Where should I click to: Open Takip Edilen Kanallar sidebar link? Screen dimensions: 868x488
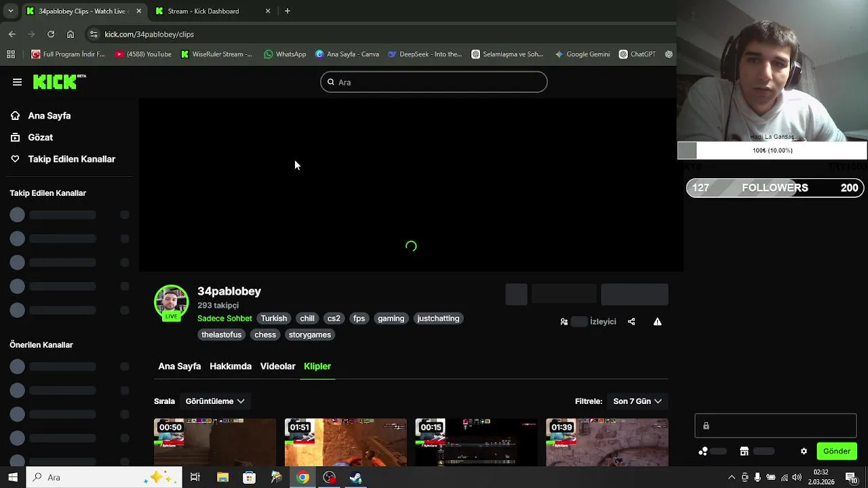[x=62, y=159]
